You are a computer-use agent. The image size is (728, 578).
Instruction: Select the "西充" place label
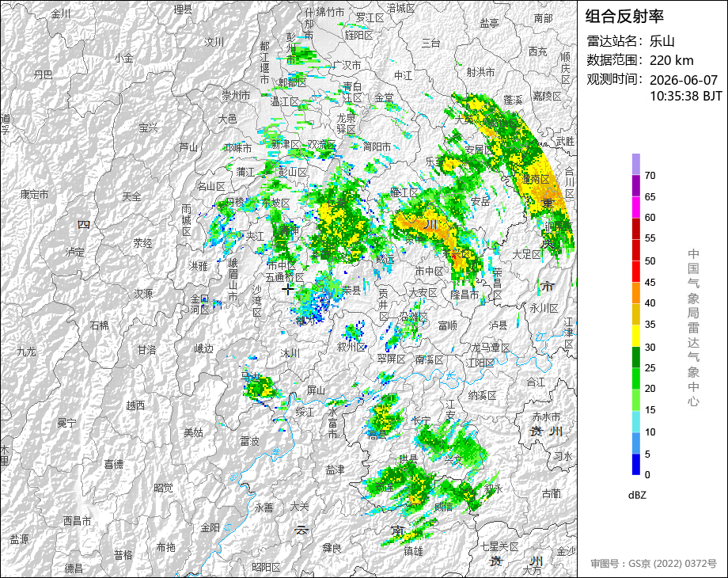(x=537, y=51)
